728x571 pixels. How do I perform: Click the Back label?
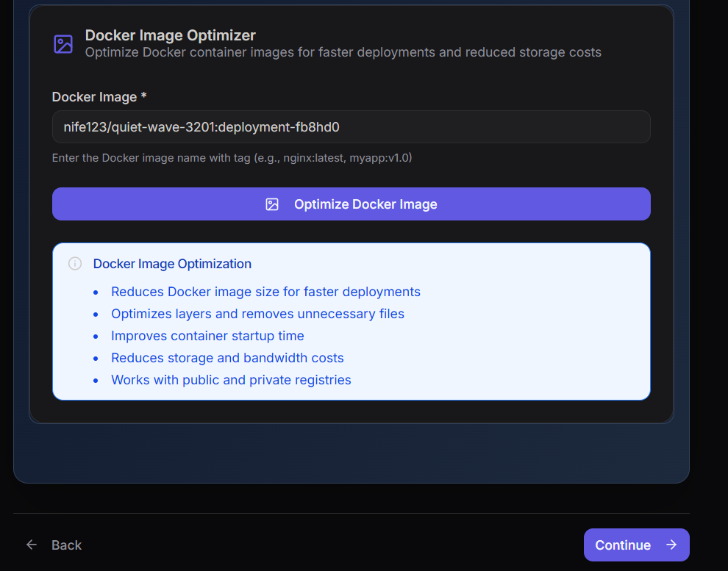click(x=66, y=545)
